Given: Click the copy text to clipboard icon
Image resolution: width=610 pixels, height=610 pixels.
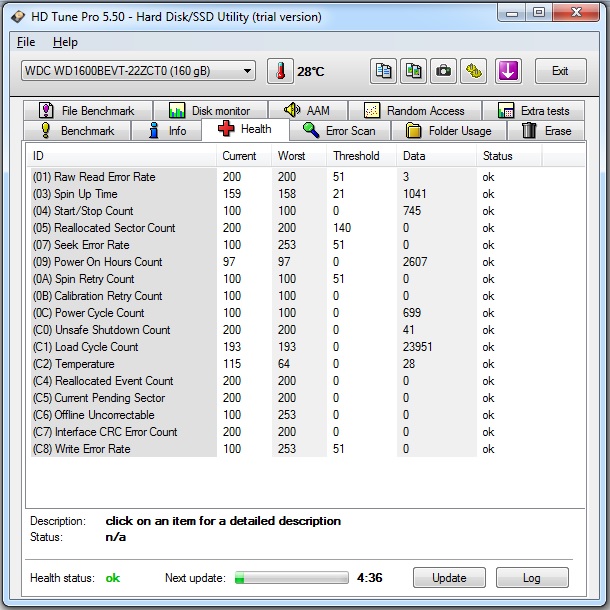Looking at the screenshot, I should coord(383,71).
